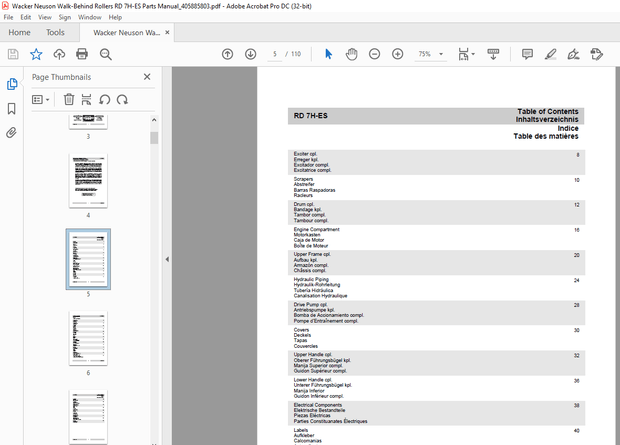Select the page 4 thumbnail
620x445 pixels.
click(88, 181)
